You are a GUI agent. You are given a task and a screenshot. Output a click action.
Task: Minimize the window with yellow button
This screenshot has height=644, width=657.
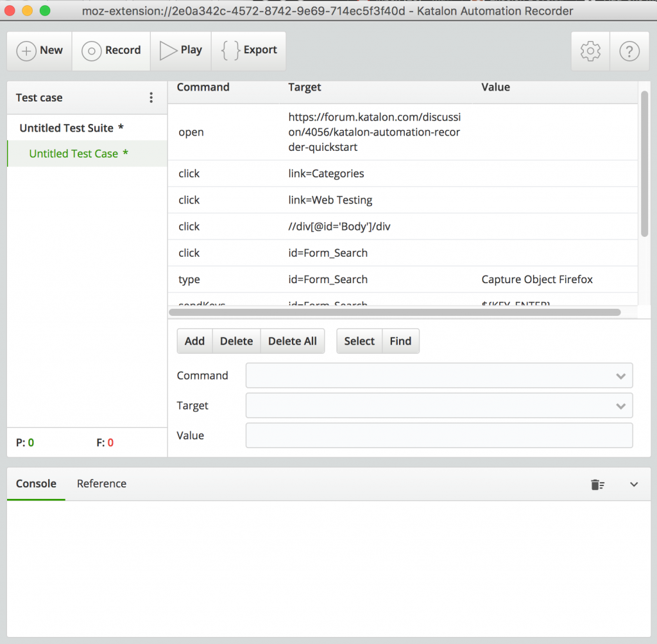pos(27,10)
